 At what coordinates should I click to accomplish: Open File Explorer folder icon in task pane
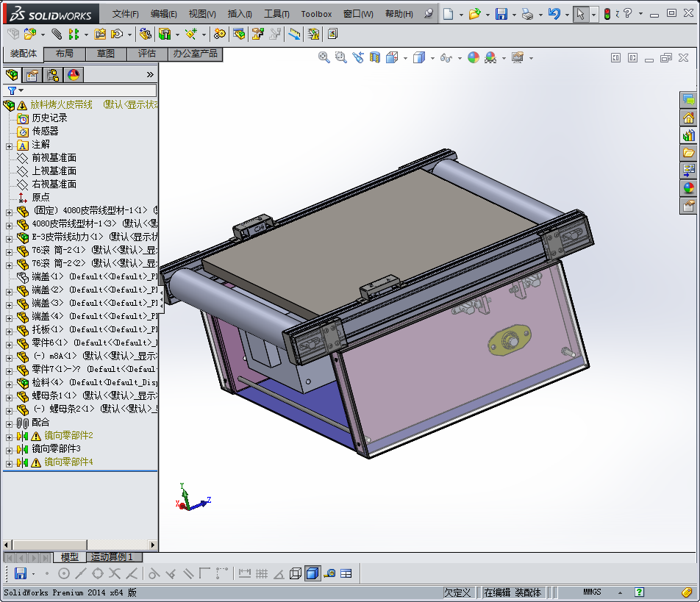tap(689, 153)
